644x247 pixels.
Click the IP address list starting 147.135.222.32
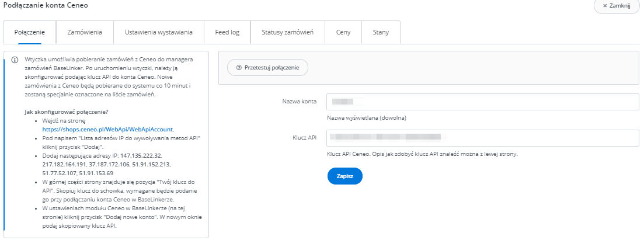[x=107, y=165]
